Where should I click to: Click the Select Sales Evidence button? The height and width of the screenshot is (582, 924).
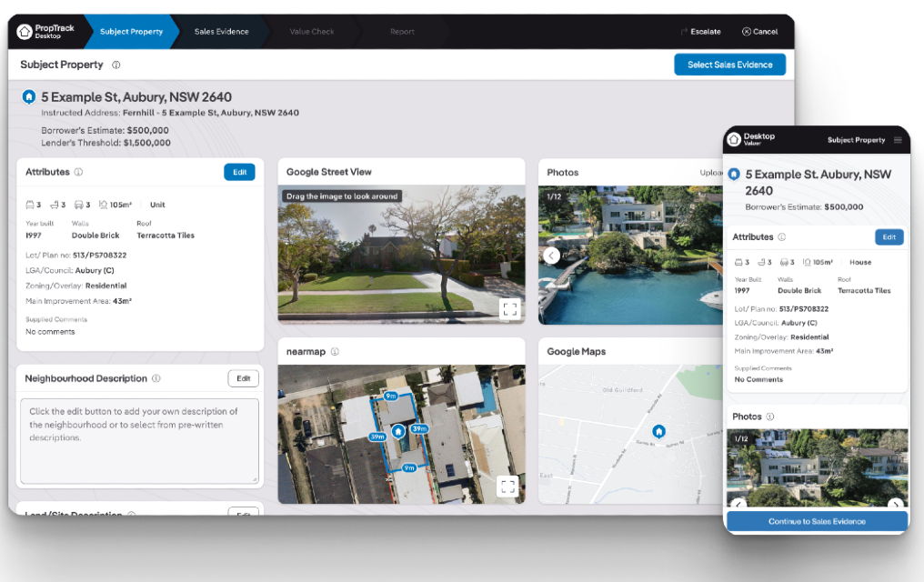729,65
